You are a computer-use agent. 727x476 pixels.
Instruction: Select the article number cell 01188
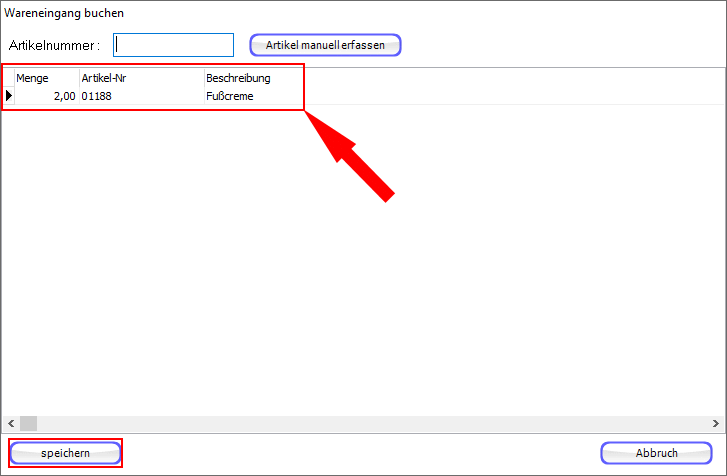point(140,96)
